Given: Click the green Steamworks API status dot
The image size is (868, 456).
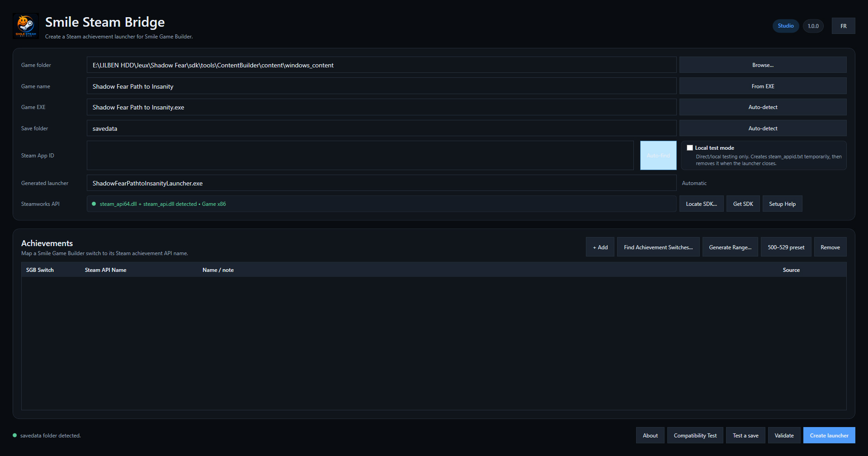Looking at the screenshot, I should 94,204.
